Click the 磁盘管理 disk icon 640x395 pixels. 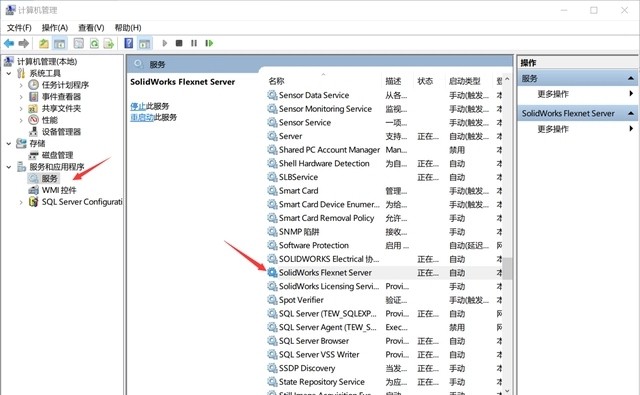pos(33,155)
